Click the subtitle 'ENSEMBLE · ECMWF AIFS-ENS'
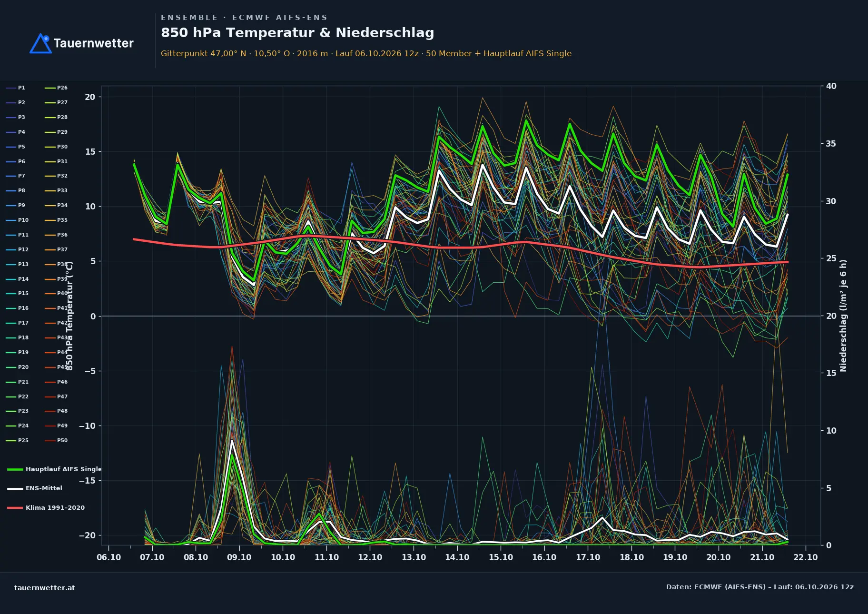Image resolution: width=868 pixels, height=614 pixels. pos(244,18)
